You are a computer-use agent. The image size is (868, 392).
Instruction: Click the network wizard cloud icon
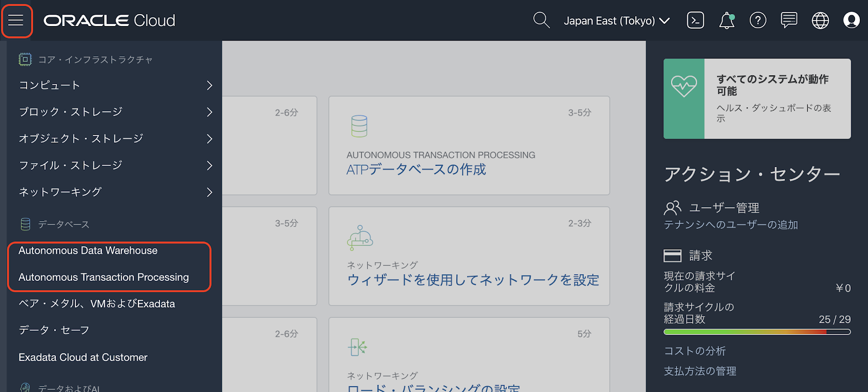pyautogui.click(x=360, y=237)
